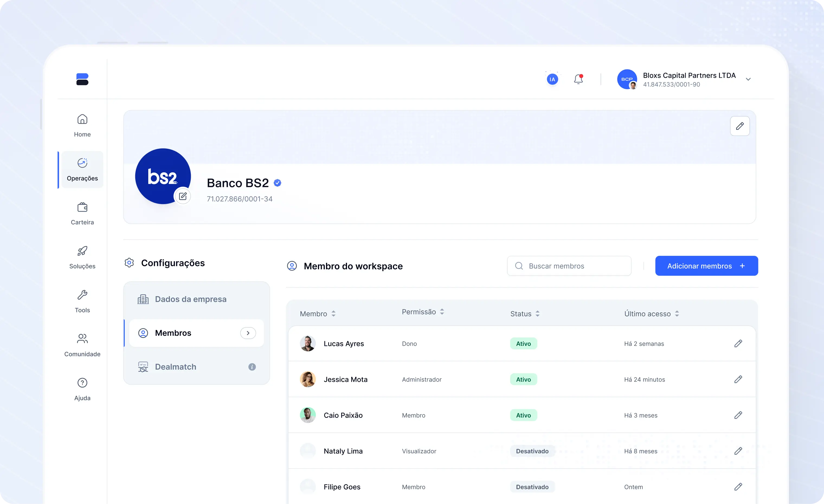Sort table by Permissão column
The width and height of the screenshot is (824, 504).
pos(442,312)
